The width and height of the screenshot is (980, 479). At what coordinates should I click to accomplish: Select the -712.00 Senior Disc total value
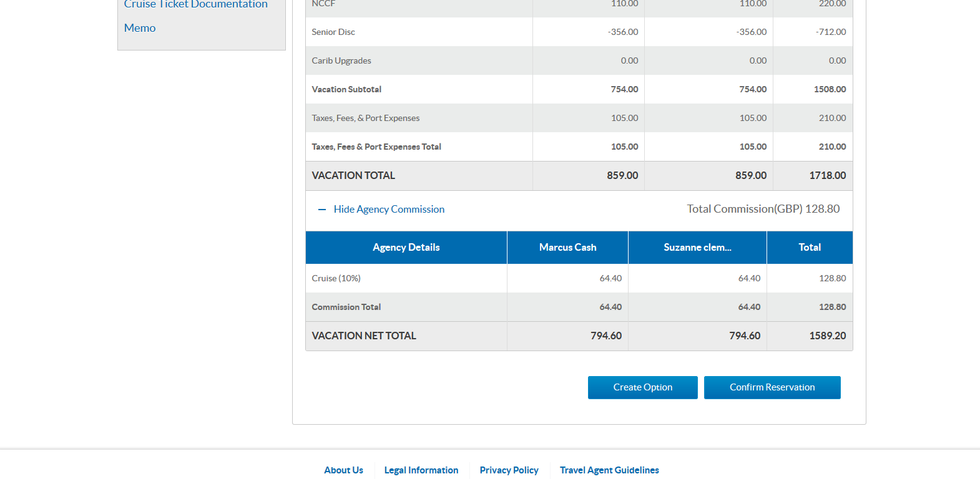(831, 32)
